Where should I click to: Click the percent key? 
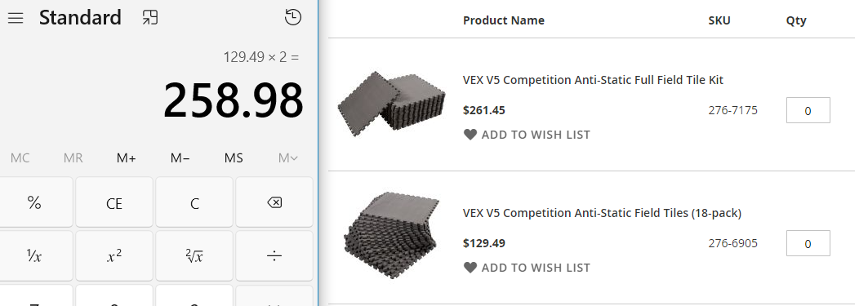tap(34, 202)
